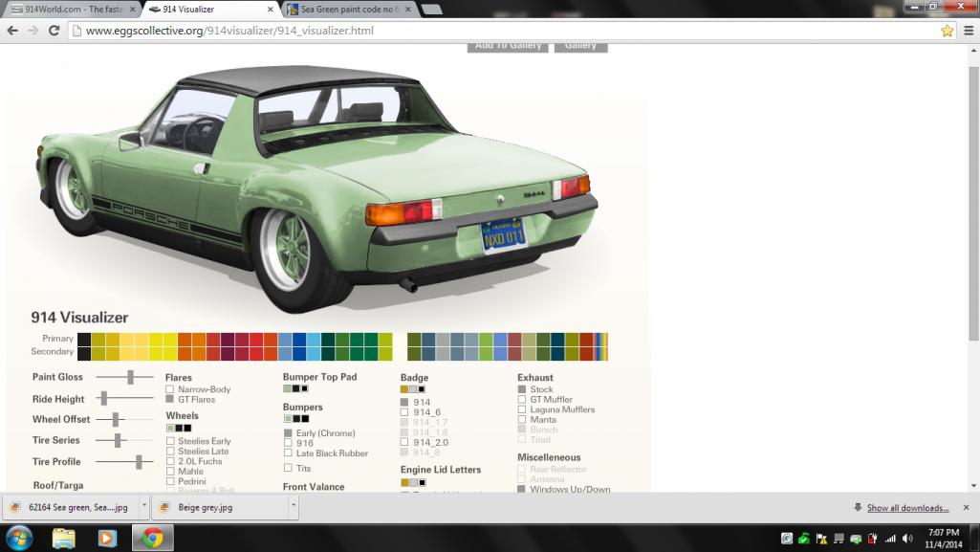The width and height of the screenshot is (980, 552).
Task: Select the gold swatch under Badge
Action: point(404,389)
